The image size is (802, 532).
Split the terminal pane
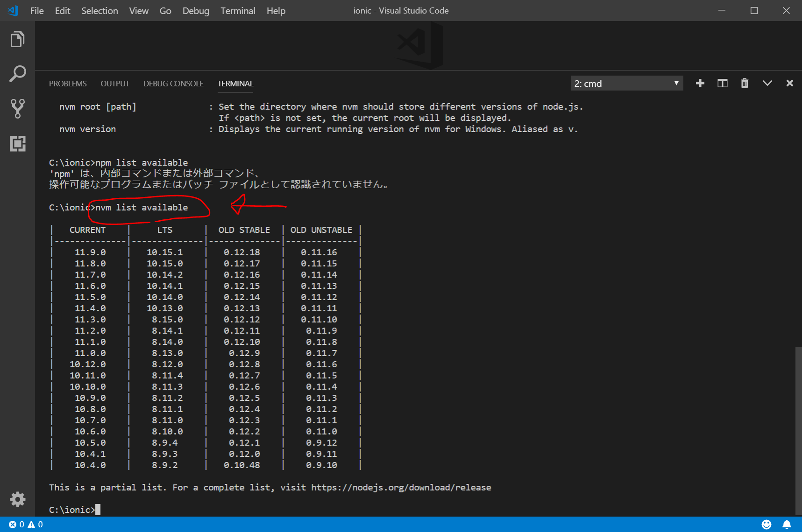tap(722, 84)
